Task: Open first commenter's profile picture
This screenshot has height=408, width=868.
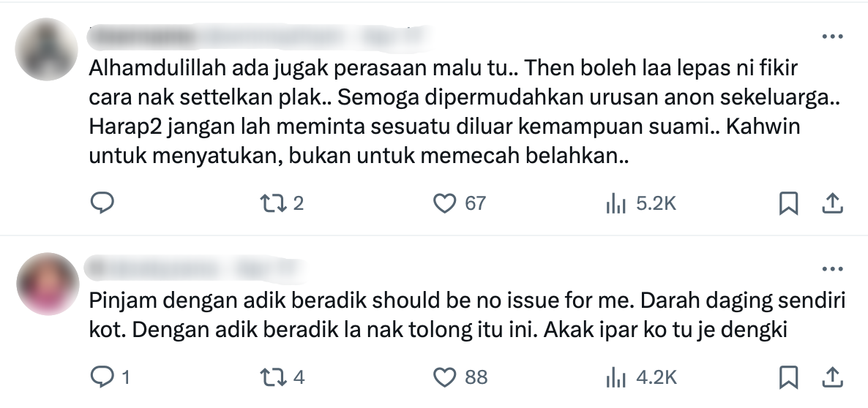Action: click(47, 49)
